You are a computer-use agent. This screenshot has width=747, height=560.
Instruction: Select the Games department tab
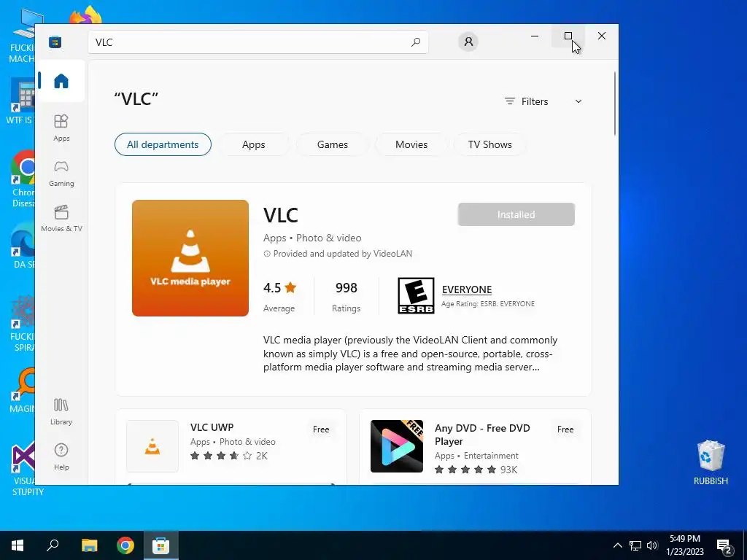333,144
